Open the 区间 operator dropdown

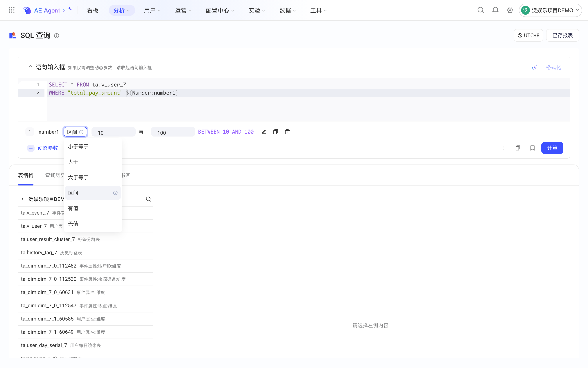(x=75, y=132)
